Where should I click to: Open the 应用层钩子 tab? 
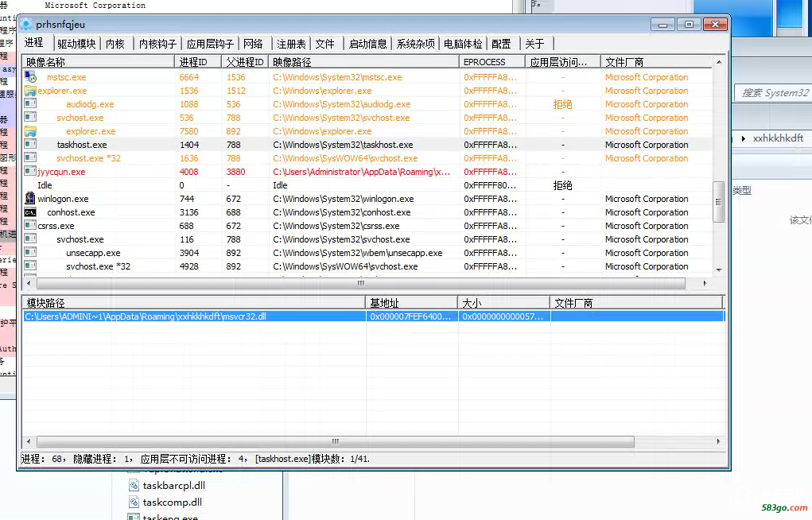[210, 44]
